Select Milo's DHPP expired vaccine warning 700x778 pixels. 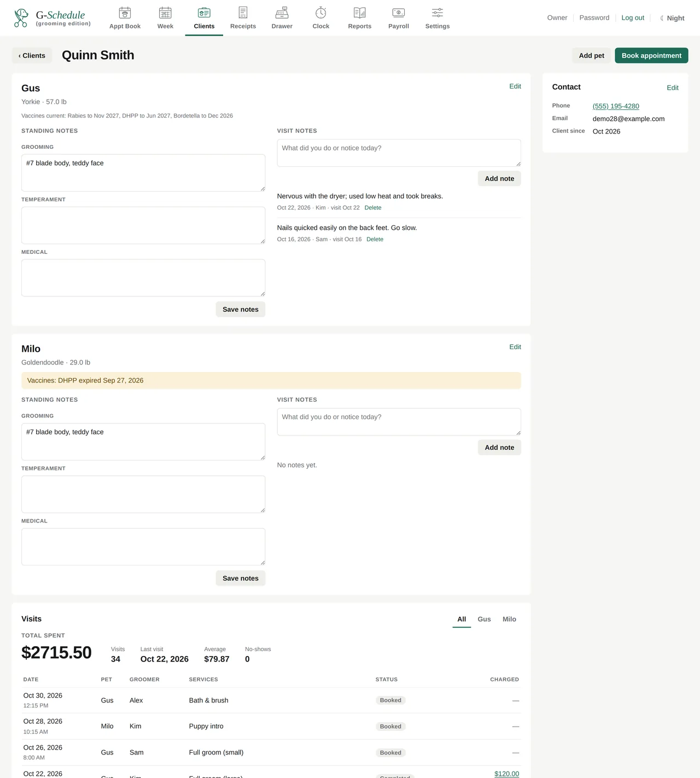coord(271,381)
